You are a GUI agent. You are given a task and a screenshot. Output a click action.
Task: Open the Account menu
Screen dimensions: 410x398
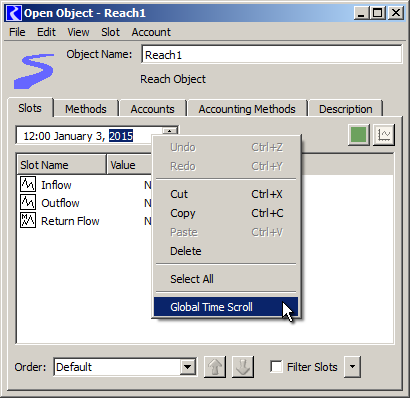pyautogui.click(x=151, y=32)
